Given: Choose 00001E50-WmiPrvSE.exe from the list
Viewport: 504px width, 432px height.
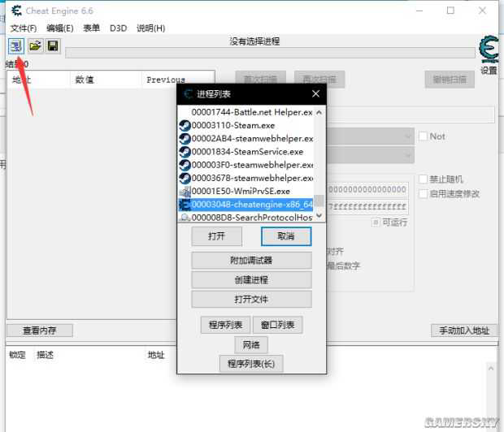Looking at the screenshot, I should pos(240,191).
